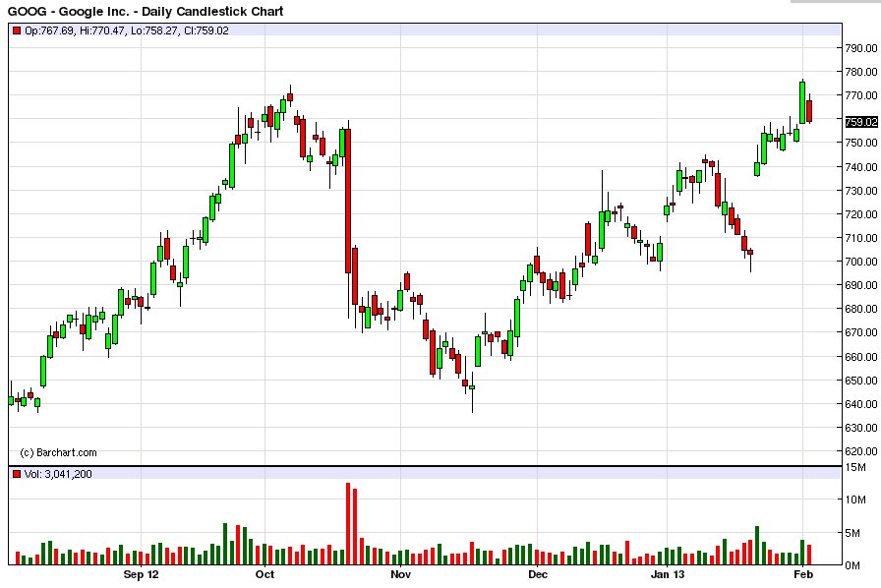Click the 'Nov' date axis label
This screenshot has width=881, height=588.
pos(400,574)
